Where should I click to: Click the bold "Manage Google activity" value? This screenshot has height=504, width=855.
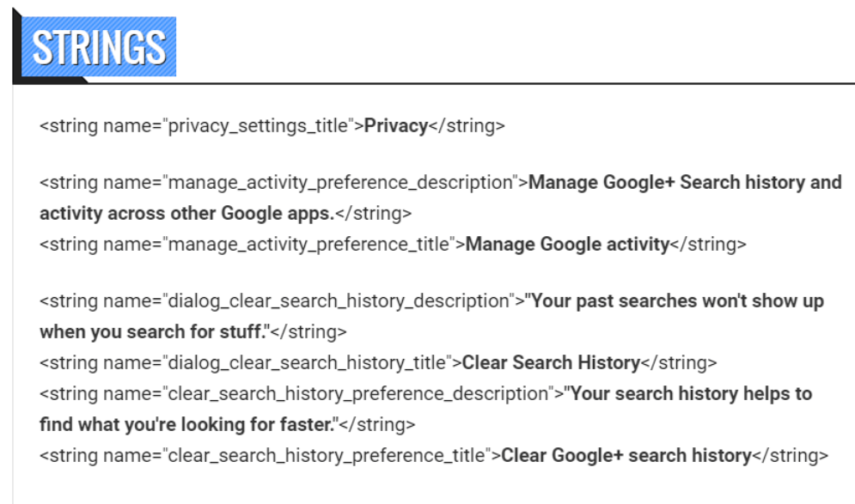click(566, 245)
